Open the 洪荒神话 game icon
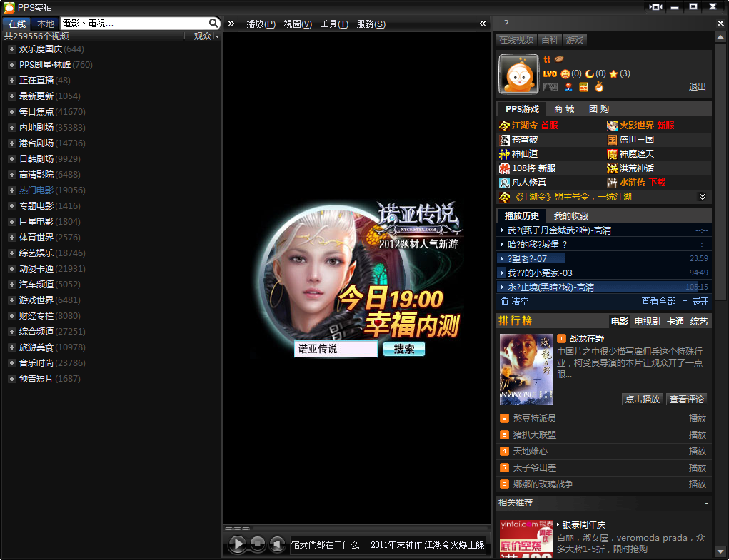 (613, 168)
